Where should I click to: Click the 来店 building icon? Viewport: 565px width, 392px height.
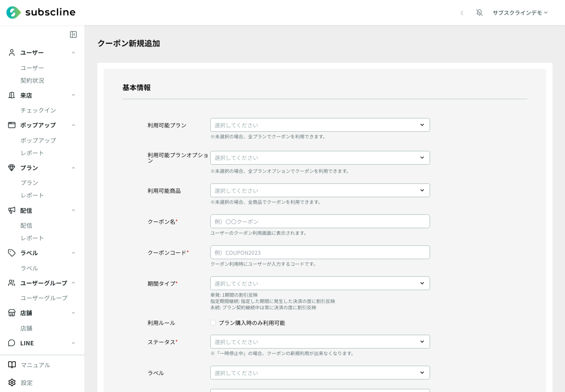[12, 95]
